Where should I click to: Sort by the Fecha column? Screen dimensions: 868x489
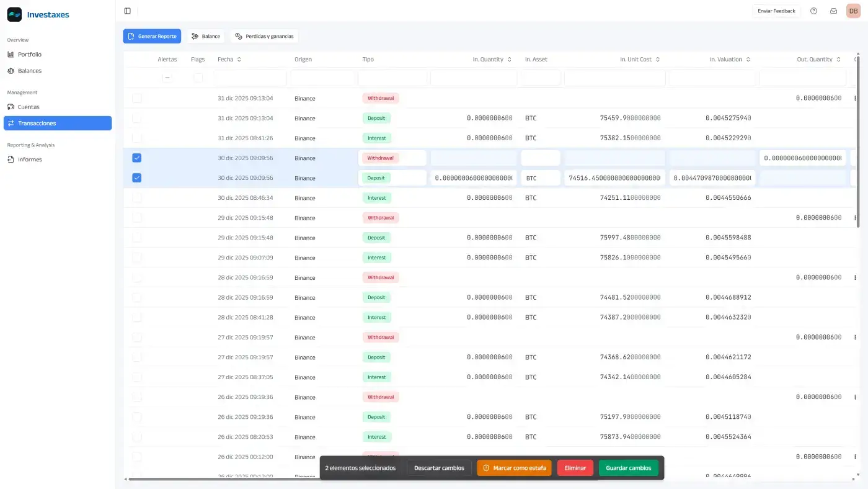[x=229, y=60]
